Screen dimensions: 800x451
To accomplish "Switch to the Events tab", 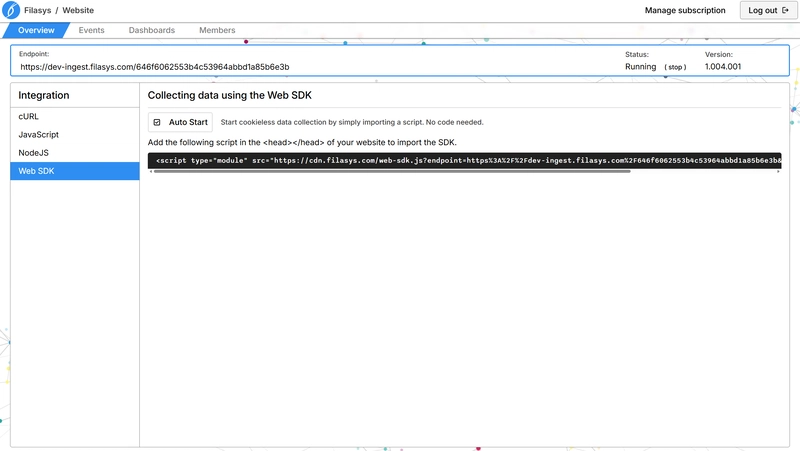I will pos(91,31).
